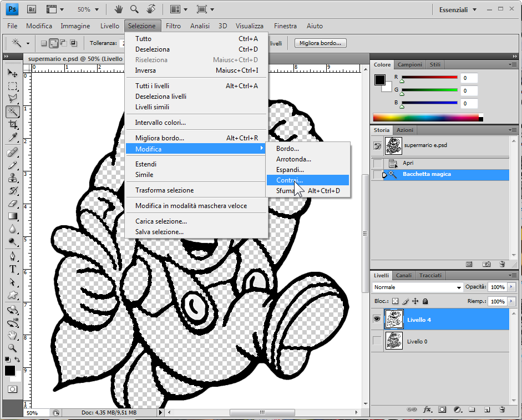Open the Normale blend mode dropdown

click(418, 287)
